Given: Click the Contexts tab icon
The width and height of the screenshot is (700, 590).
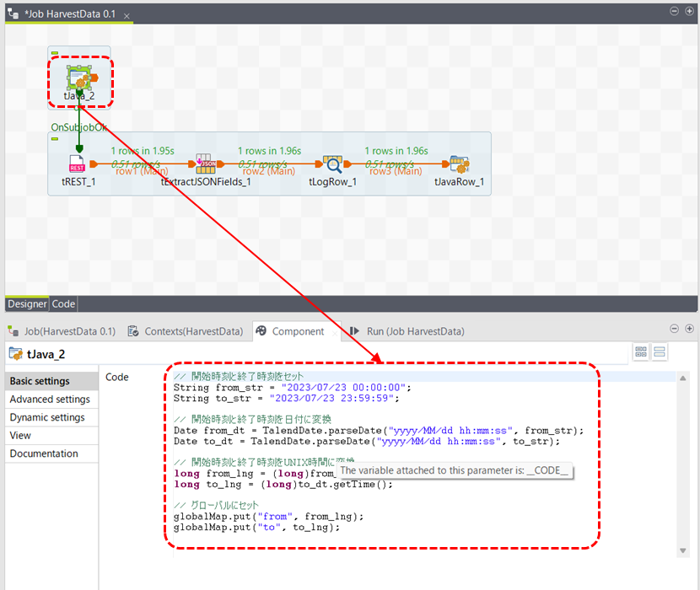Looking at the screenshot, I should (x=133, y=331).
